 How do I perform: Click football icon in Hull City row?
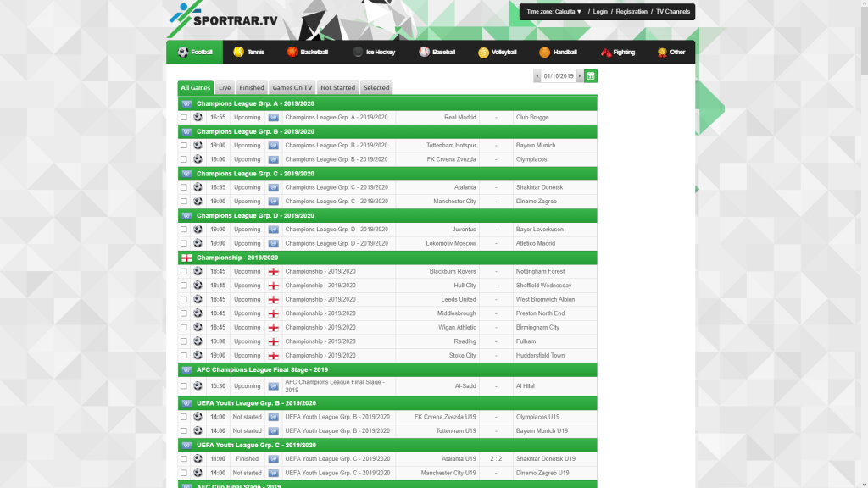(x=198, y=286)
